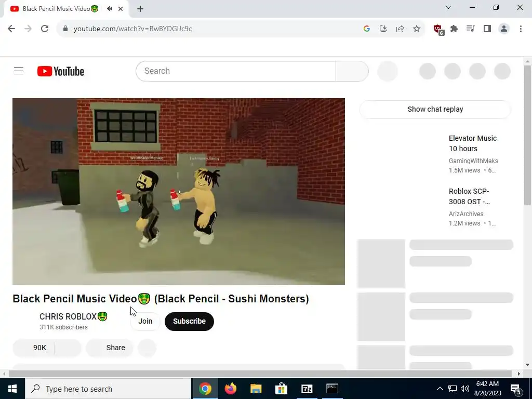This screenshot has height=399, width=532.
Task: Open Microsoft Store from the taskbar
Action: pyautogui.click(x=281, y=389)
